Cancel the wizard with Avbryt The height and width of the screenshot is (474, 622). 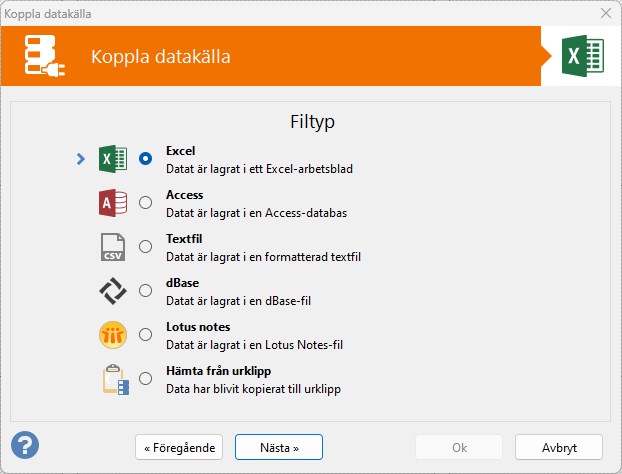click(559, 447)
